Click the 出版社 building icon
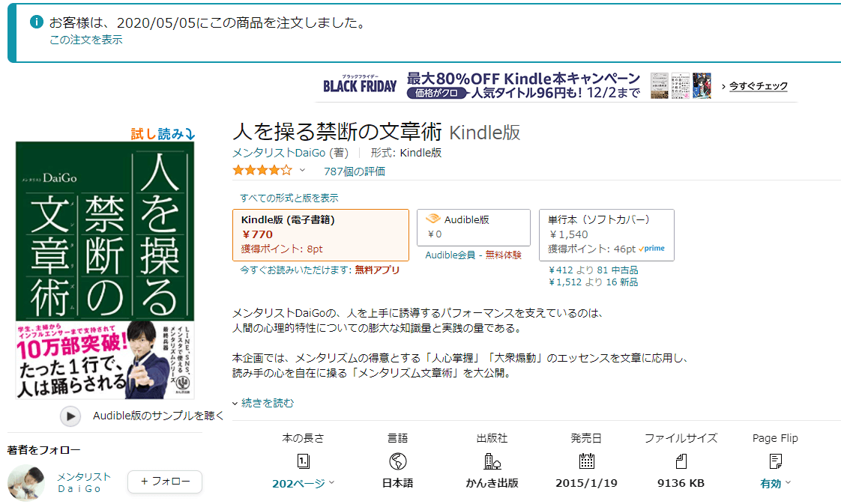The height and width of the screenshot is (504, 841). 492,461
